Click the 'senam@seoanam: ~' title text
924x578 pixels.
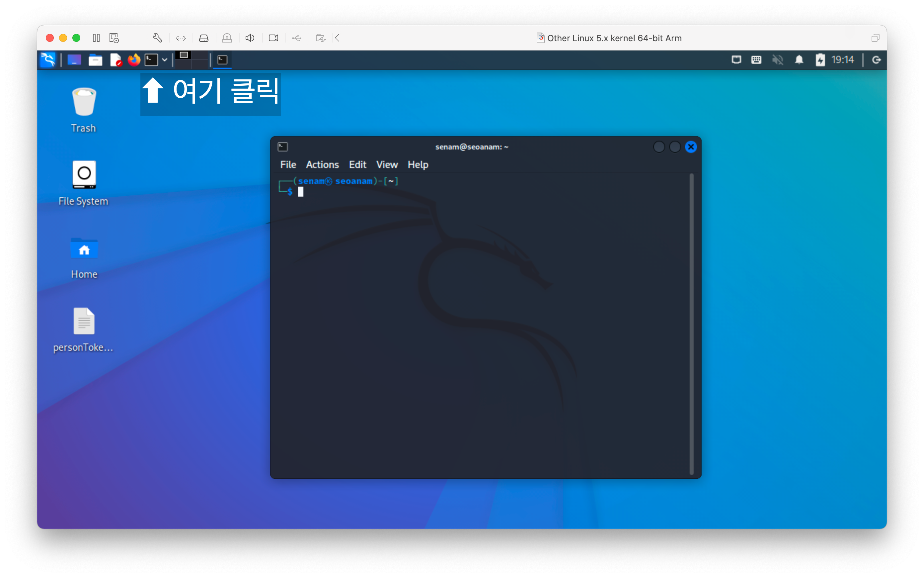[472, 147]
